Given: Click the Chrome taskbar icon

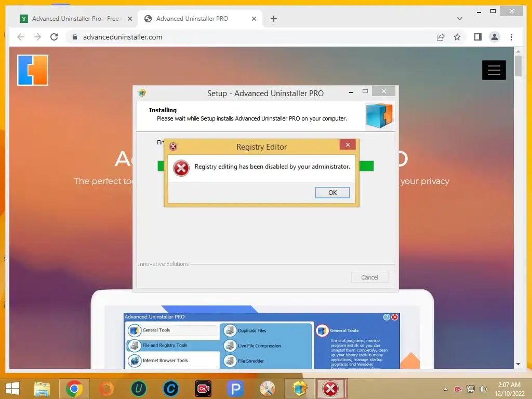Looking at the screenshot, I should [74, 389].
